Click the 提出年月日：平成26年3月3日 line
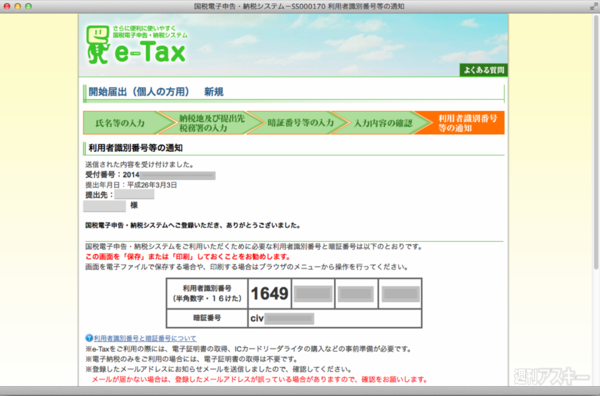 tap(131, 185)
